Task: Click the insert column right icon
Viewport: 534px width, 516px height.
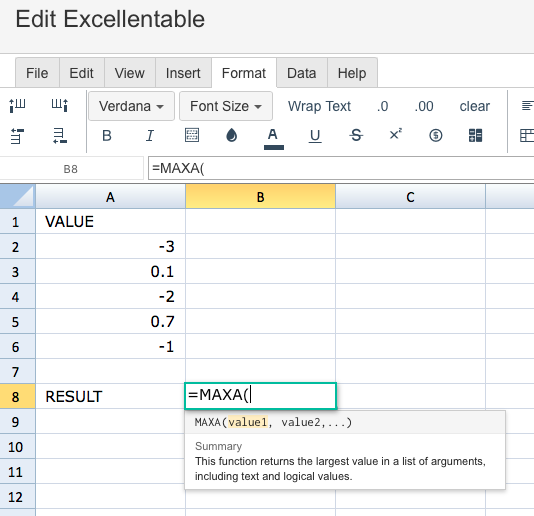Action: point(60,105)
